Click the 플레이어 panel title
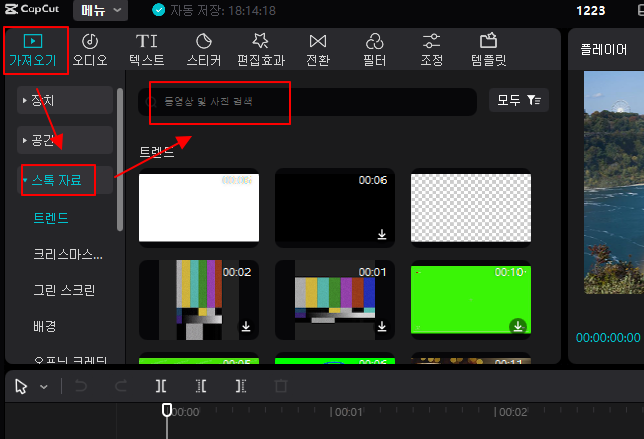Screen dimensions: 644x439 [604, 50]
